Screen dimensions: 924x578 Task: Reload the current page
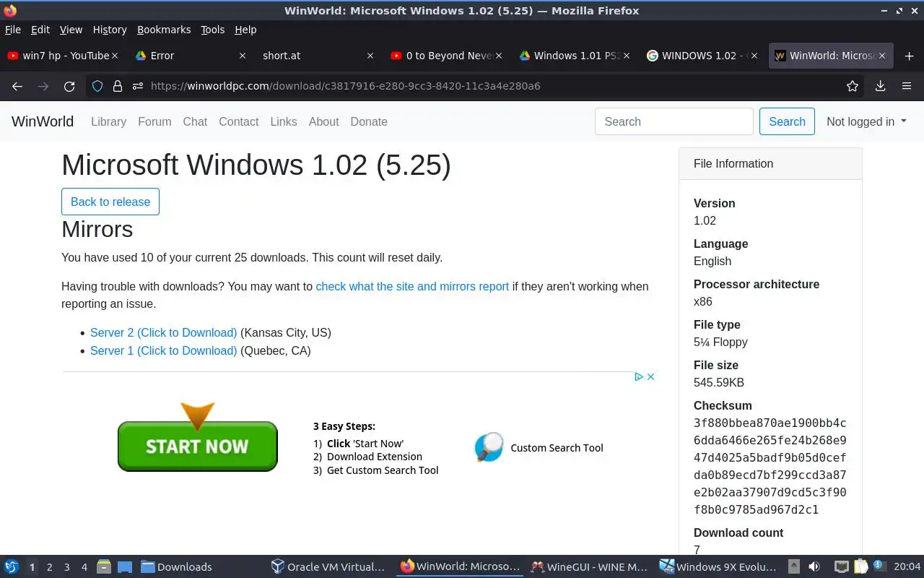(69, 86)
